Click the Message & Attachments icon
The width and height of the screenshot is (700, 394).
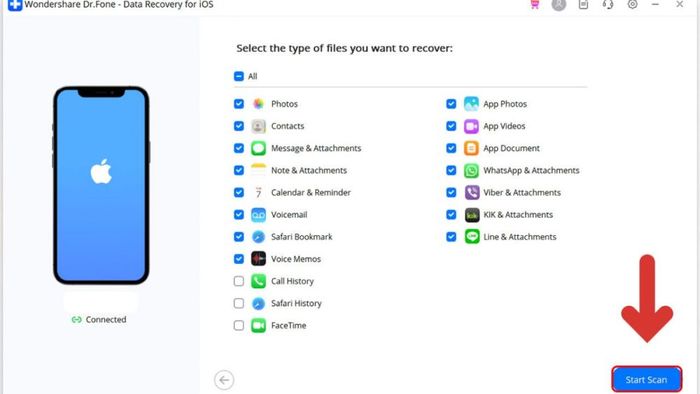point(258,148)
